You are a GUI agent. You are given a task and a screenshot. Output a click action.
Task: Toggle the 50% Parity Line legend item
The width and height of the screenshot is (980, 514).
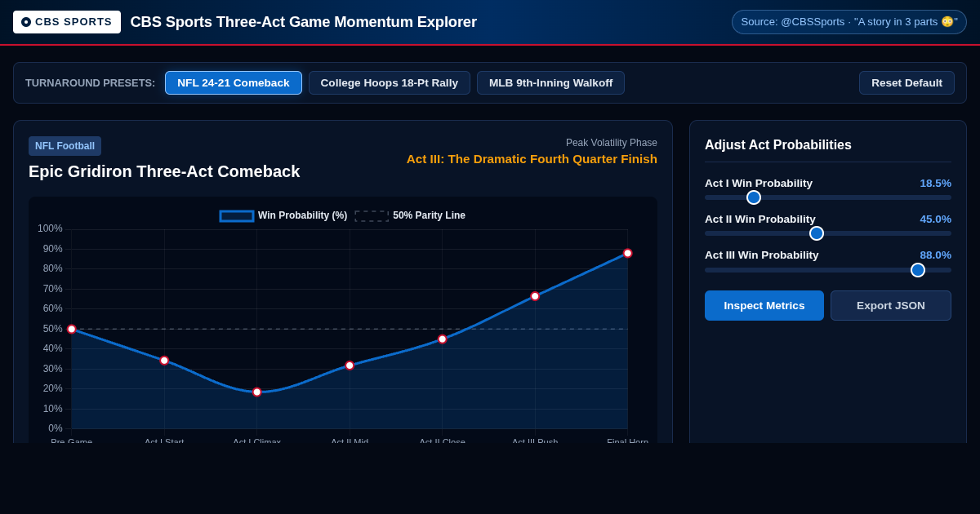410,215
